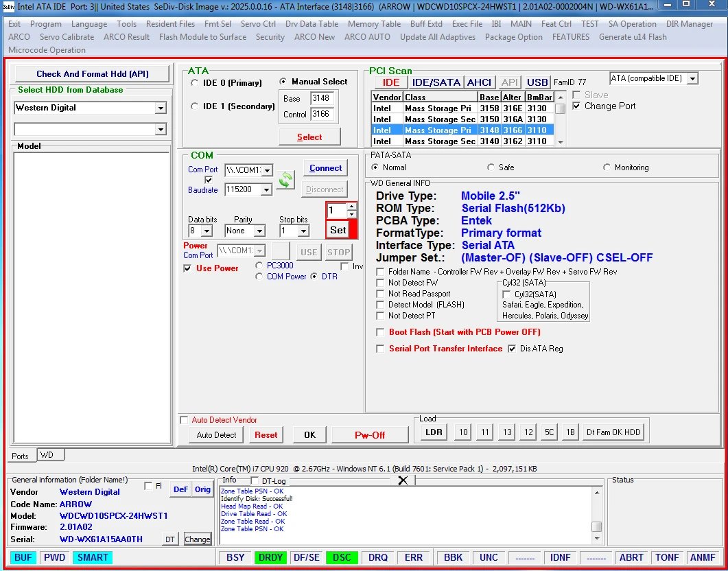Screen dimensions: 728x571
Task: Expand the Parity dropdown
Action: coord(259,231)
